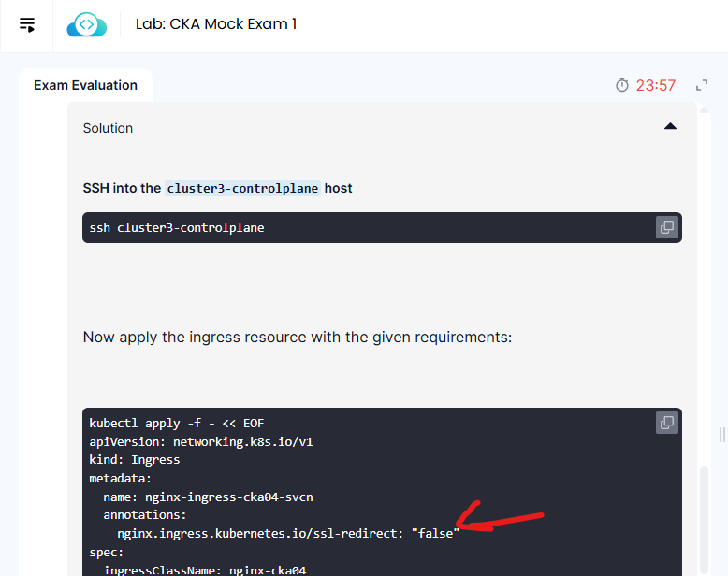
Task: Click the "Now apply the ingress resource" text
Action: pos(298,337)
